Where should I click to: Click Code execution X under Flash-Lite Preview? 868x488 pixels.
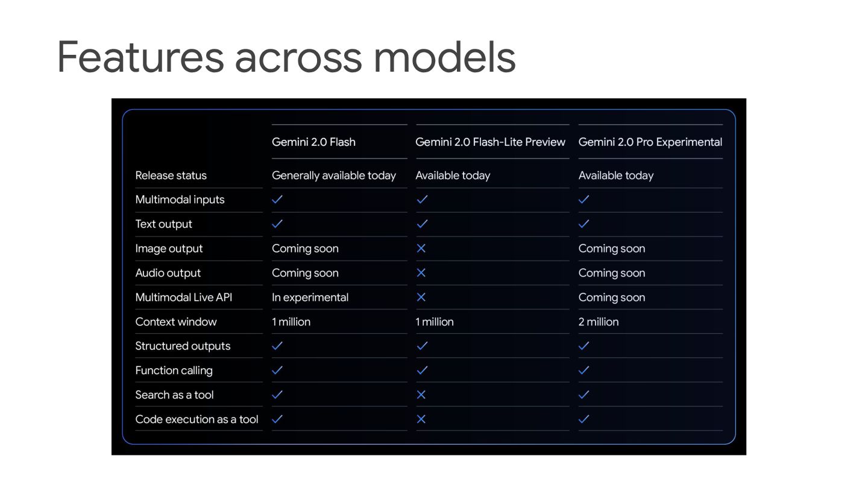[421, 419]
